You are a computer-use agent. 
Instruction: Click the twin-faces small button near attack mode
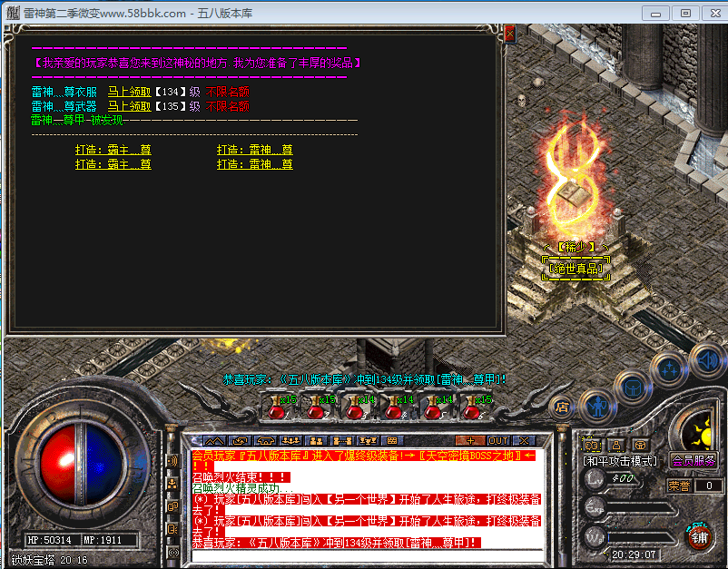pyautogui.click(x=591, y=445)
